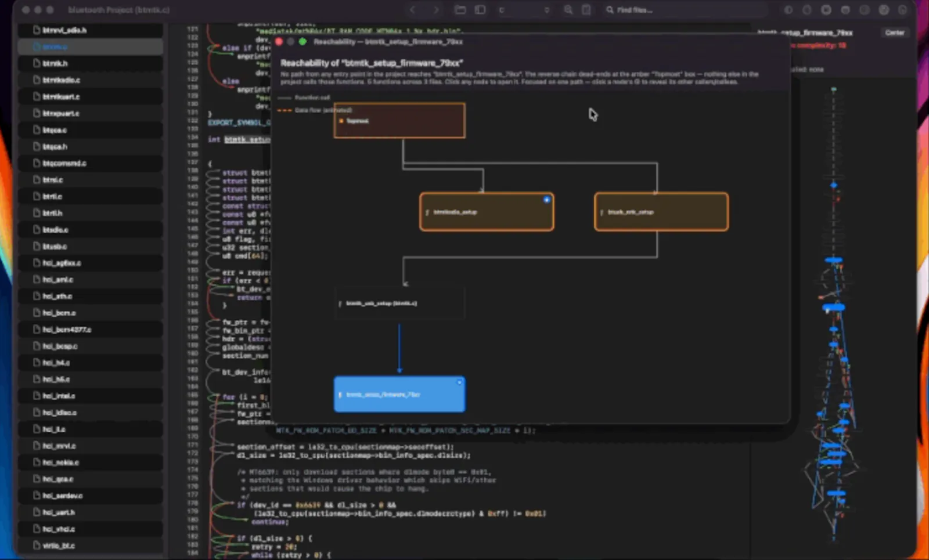The image size is (929, 560).
Task: Click line number 171 in the code gutter
Action: click(193, 445)
